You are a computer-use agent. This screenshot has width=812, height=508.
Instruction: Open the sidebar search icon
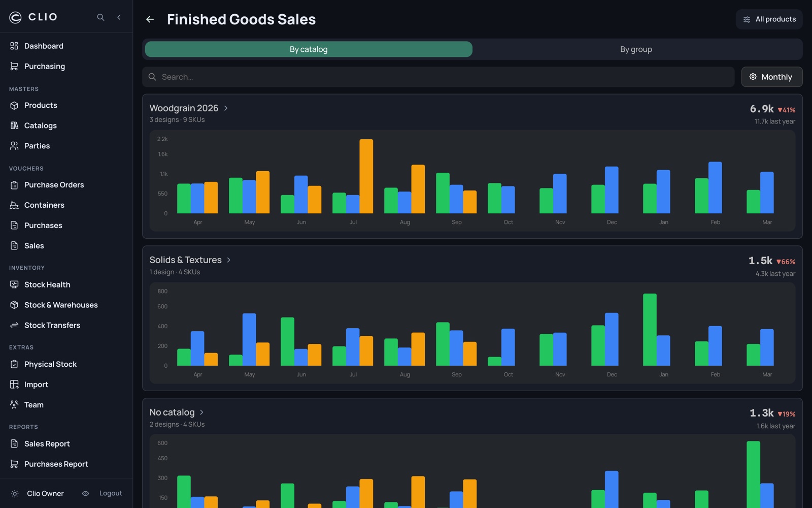pyautogui.click(x=100, y=17)
